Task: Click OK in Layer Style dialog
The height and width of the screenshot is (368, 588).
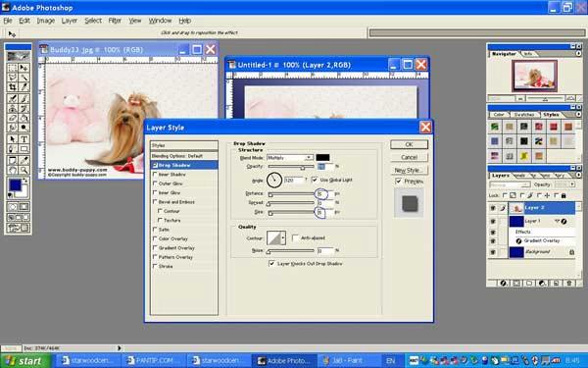Action: pyautogui.click(x=409, y=144)
